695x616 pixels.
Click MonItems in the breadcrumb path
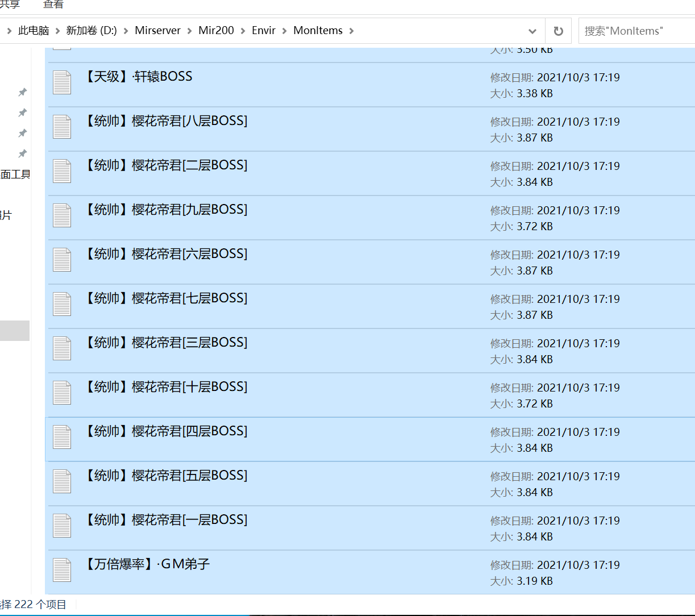[x=318, y=31]
